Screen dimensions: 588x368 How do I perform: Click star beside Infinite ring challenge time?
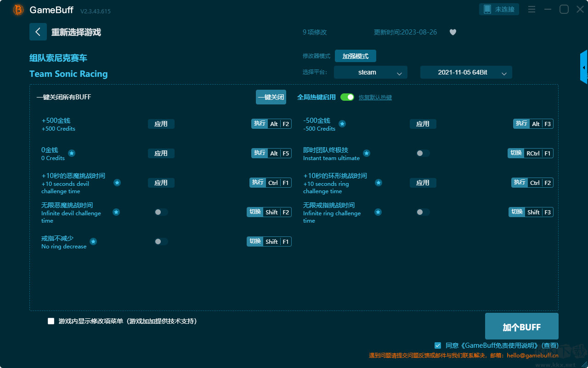coord(378,212)
